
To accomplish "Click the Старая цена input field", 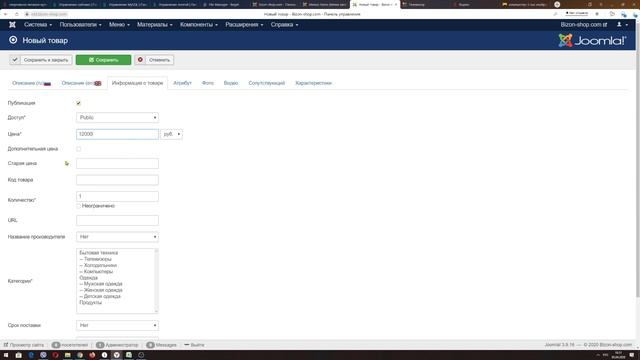I will pos(117,163).
